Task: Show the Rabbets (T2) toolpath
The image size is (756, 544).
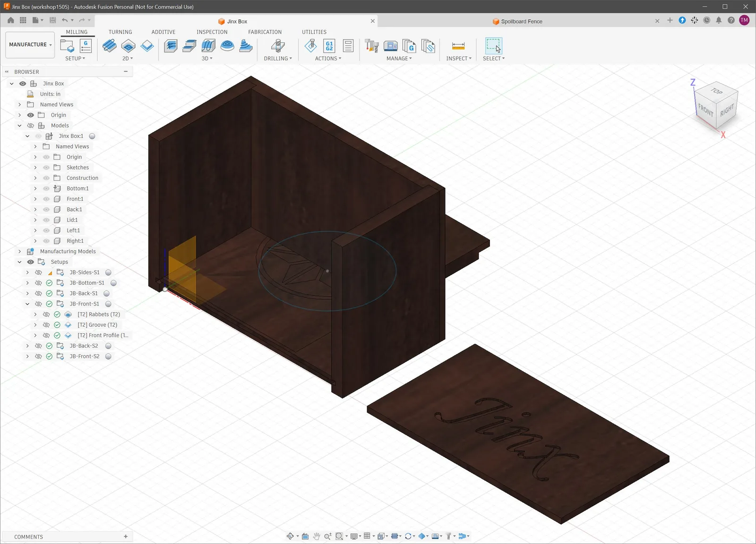Action: pos(46,314)
